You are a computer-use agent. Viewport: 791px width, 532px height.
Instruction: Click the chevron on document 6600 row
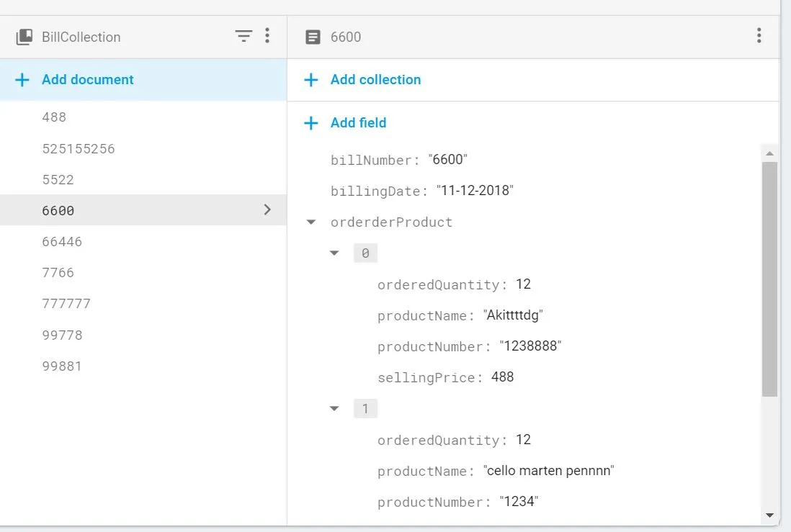click(x=267, y=210)
